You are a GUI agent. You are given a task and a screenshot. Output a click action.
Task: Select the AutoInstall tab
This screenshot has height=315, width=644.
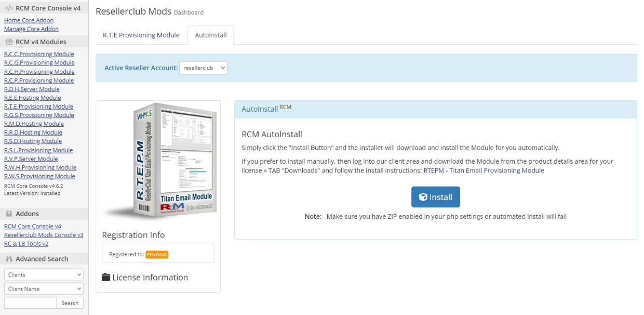pos(211,35)
